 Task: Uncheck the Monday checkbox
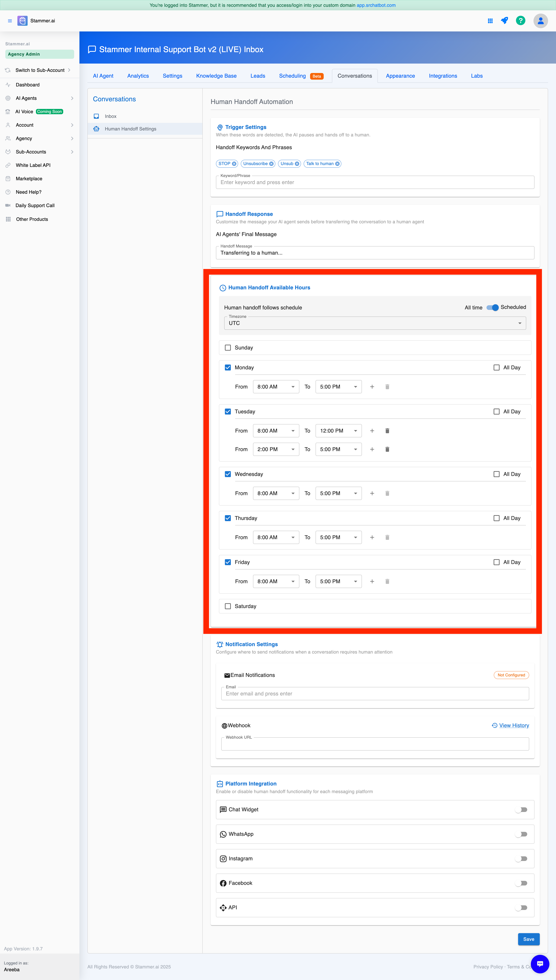tap(228, 367)
